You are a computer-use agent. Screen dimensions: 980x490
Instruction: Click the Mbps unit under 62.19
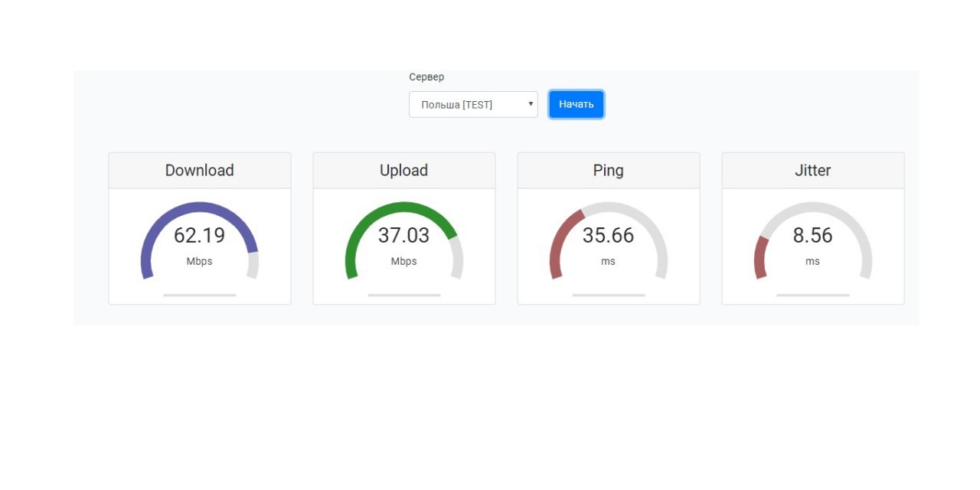pos(200,262)
